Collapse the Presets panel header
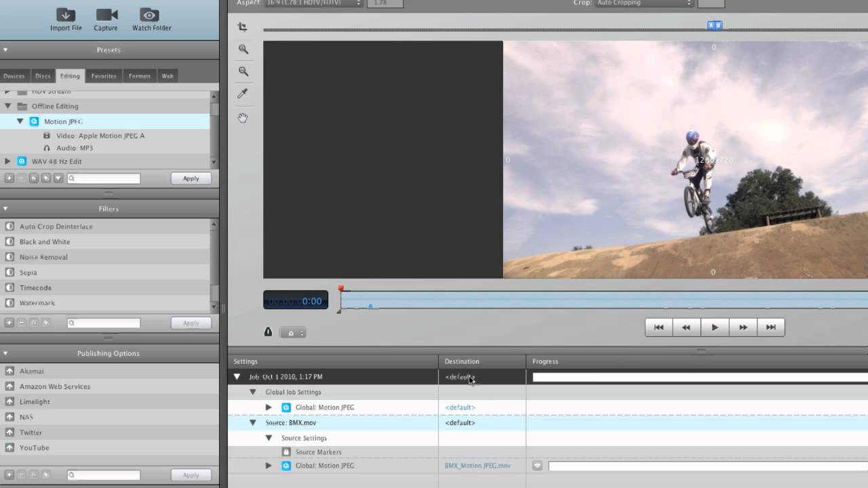The width and height of the screenshot is (868, 488). 5,49
